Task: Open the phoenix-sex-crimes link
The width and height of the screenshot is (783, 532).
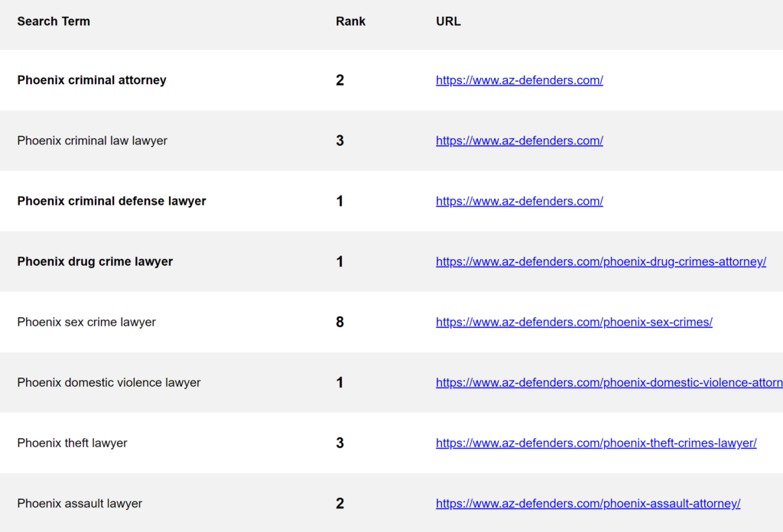Action: (574, 322)
